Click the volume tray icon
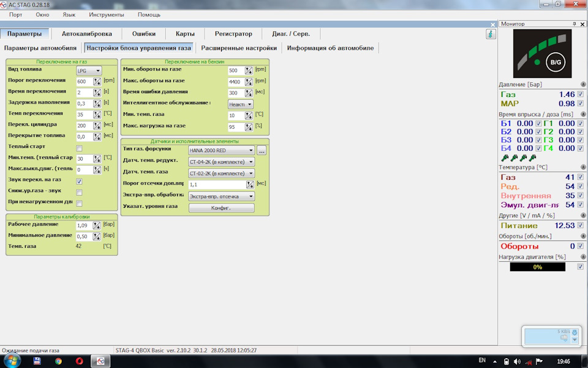The width and height of the screenshot is (588, 368). [517, 362]
